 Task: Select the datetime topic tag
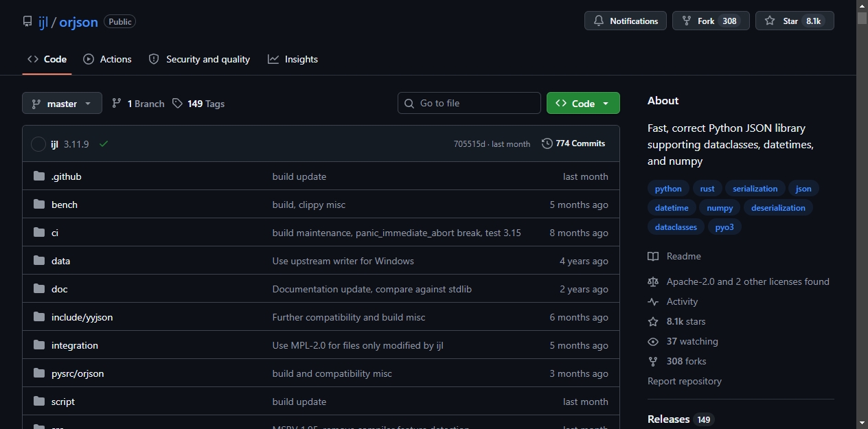[672, 208]
